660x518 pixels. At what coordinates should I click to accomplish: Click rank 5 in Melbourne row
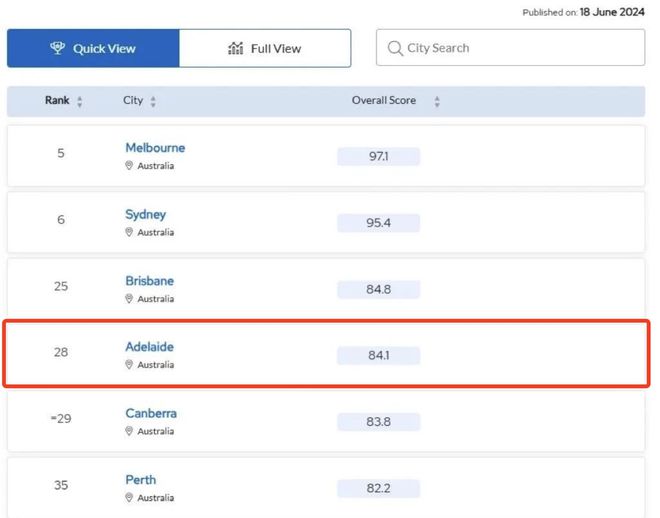61,153
